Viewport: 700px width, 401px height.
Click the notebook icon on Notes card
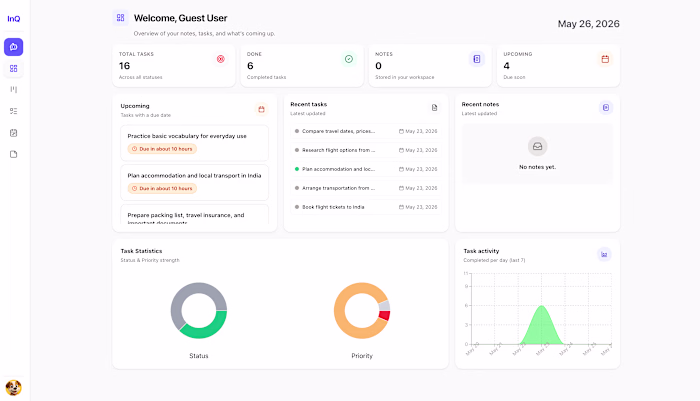(477, 59)
